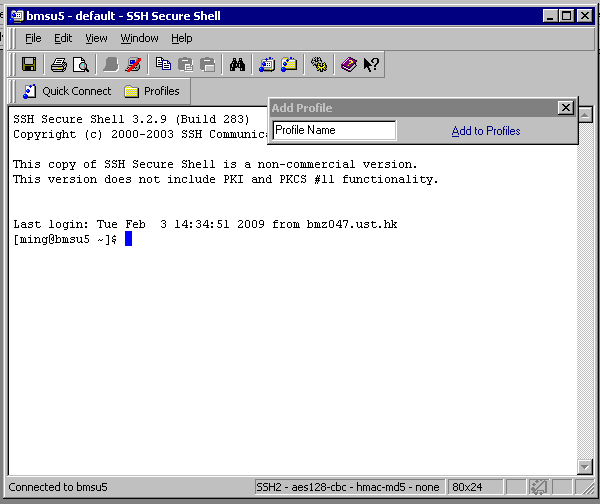Screen dimensions: 600x504
Task: Open the Window menu
Action: (x=139, y=38)
